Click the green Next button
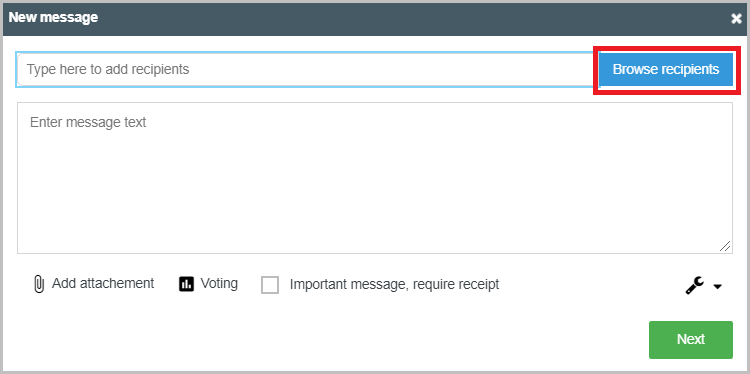 tap(691, 340)
